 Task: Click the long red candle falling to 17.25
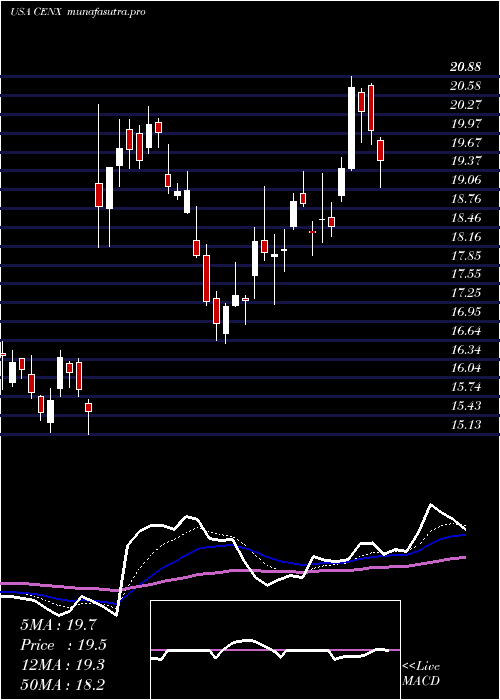pos(206,279)
